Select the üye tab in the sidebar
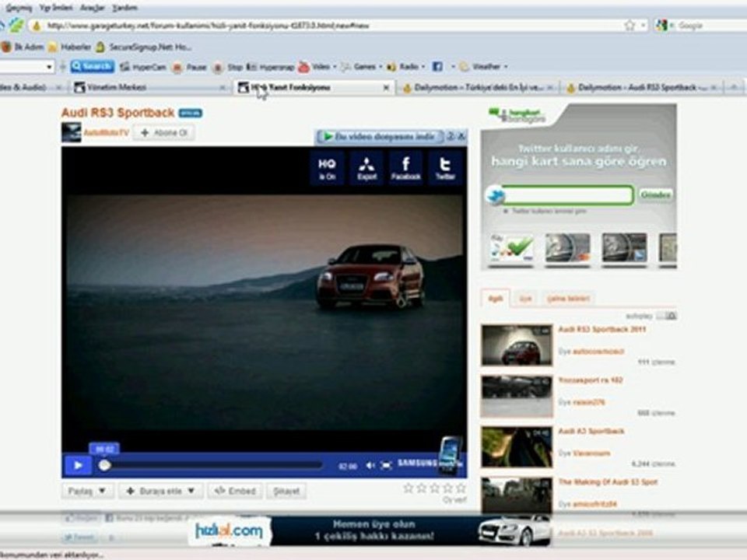 tap(525, 299)
